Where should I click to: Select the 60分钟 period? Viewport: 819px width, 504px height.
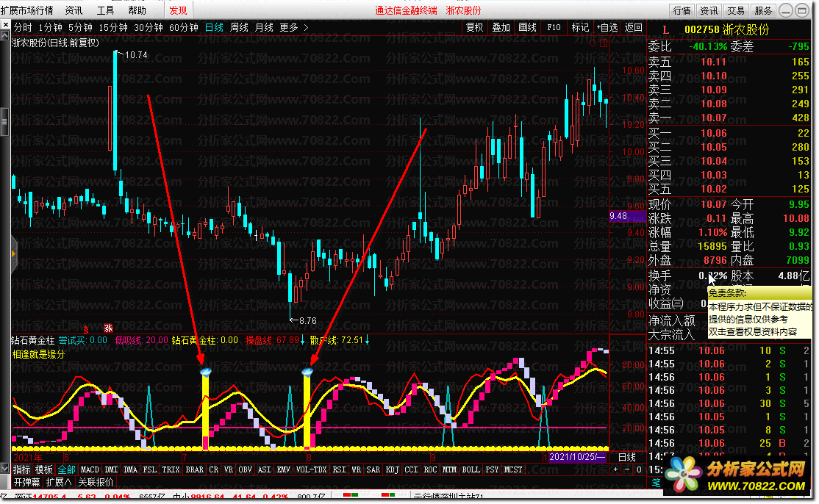[x=184, y=28]
